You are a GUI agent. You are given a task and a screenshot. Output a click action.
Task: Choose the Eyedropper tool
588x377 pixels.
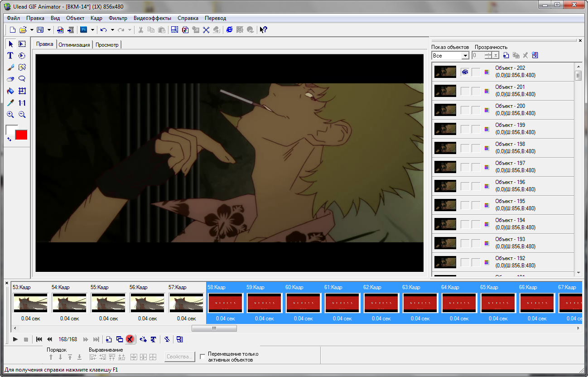pos(10,103)
